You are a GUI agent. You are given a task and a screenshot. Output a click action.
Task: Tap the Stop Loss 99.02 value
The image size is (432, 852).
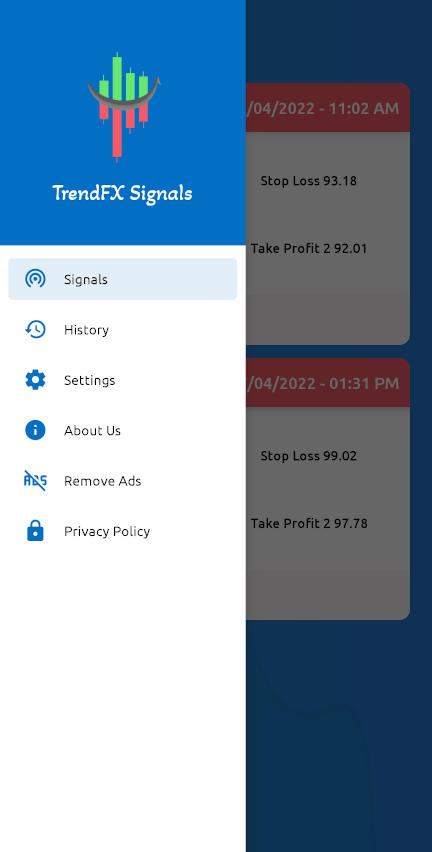click(x=309, y=456)
